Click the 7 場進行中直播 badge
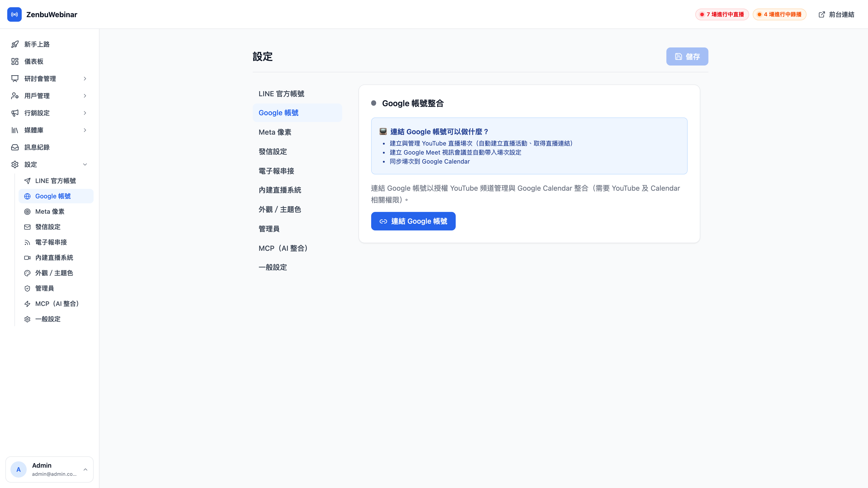The image size is (868, 488). [x=722, y=14]
